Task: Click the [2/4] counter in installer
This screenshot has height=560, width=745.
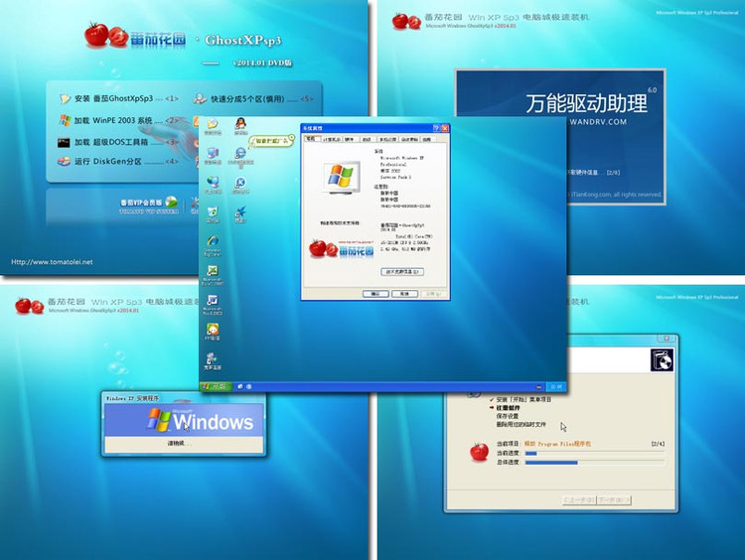Action: (x=658, y=444)
